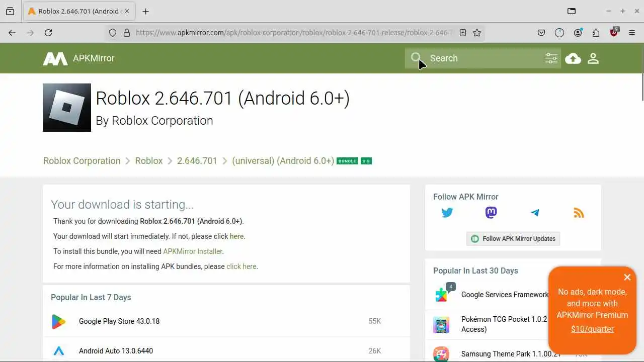
Task: Close the Roblox 2.646.701 tab
Action: tap(126, 11)
